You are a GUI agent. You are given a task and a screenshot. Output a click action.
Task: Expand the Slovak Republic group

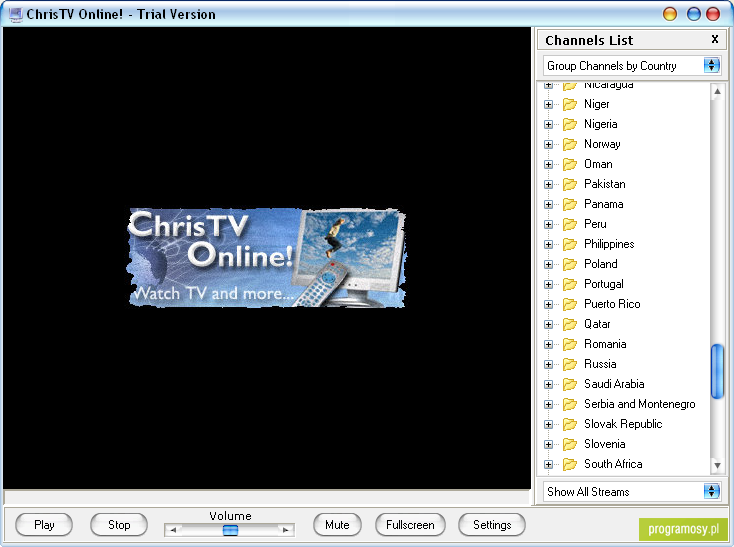[549, 424]
